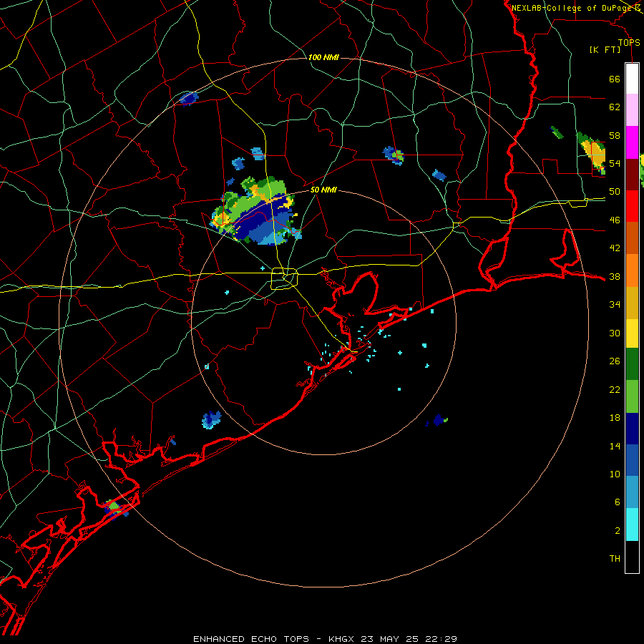Viewport: 644px width, 644px height.
Task: Click the 18 value on the legend
Action: point(615,418)
